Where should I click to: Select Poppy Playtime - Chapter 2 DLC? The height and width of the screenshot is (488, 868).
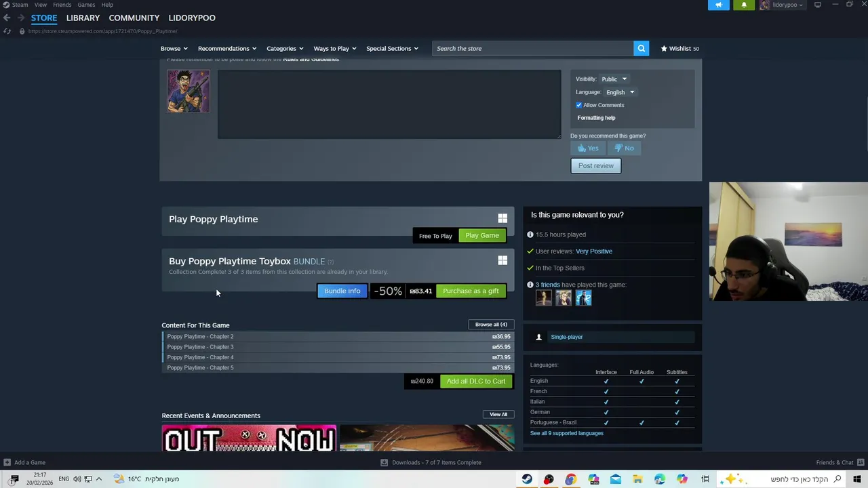pos(338,336)
